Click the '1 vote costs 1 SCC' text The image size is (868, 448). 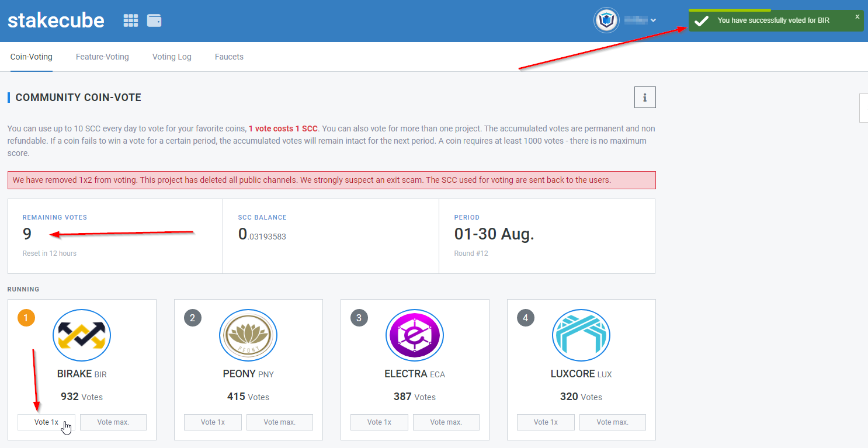(x=283, y=129)
